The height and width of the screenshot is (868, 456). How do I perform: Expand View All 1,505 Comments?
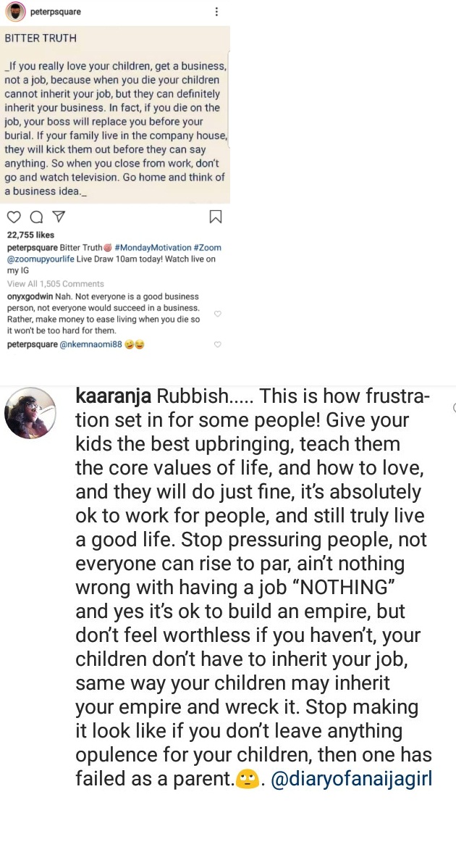click(x=56, y=284)
